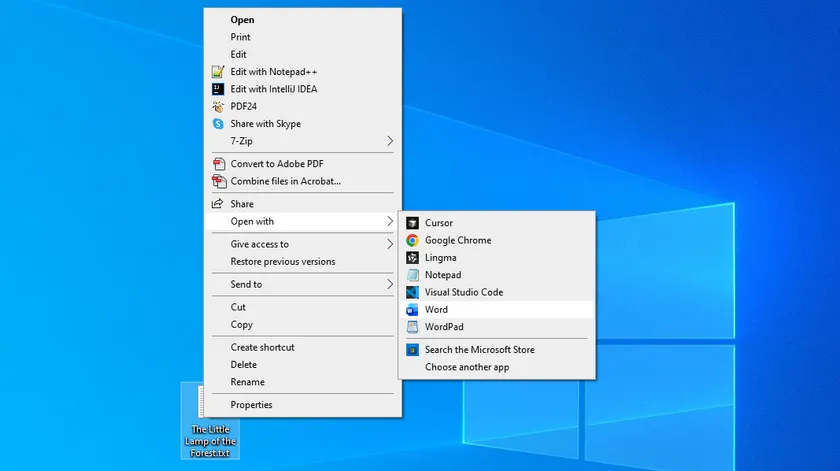Viewport: 840px width, 471px height.
Task: Click the Cursor app icon
Action: point(412,223)
